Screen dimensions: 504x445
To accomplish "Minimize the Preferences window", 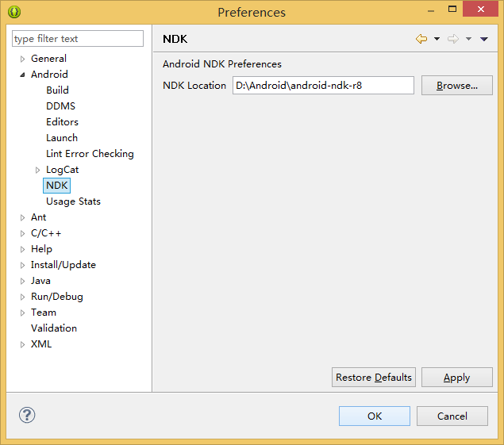I will (x=431, y=11).
